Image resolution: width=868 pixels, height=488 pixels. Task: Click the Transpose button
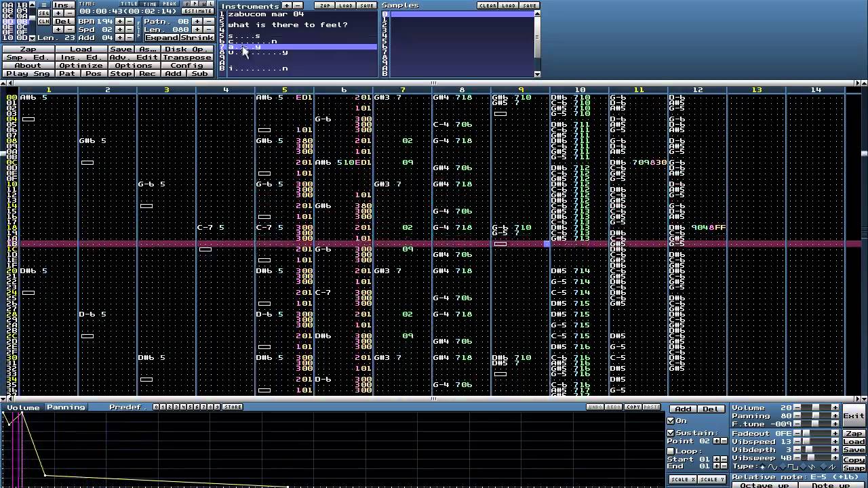pos(186,58)
